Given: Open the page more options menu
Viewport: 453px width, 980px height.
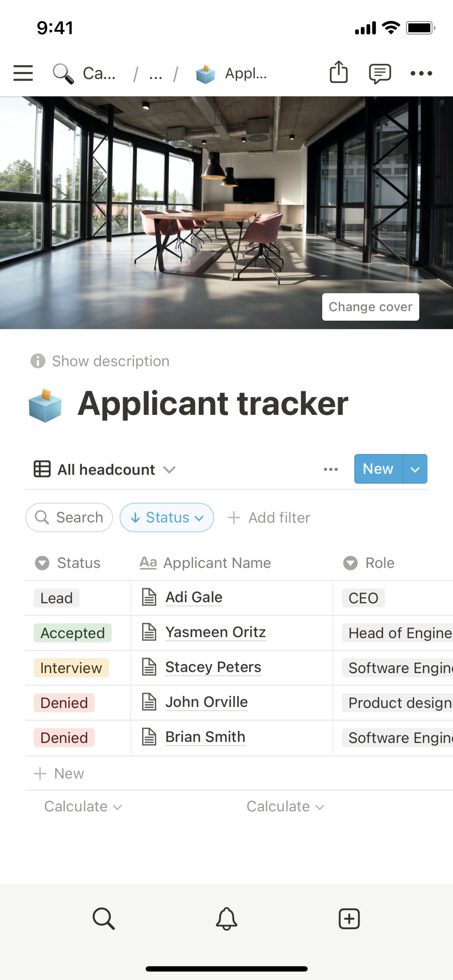Looking at the screenshot, I should (421, 73).
